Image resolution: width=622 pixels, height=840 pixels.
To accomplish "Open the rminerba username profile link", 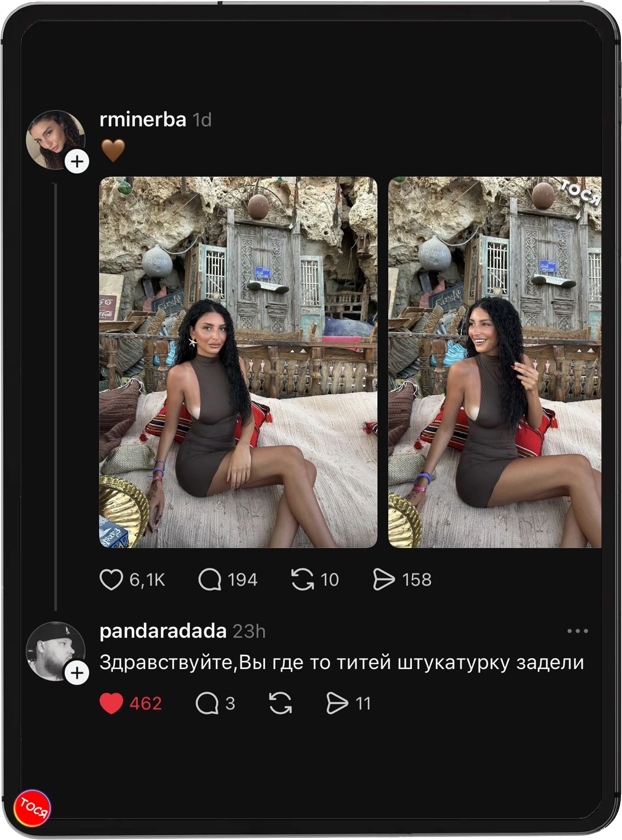I will coord(143,120).
